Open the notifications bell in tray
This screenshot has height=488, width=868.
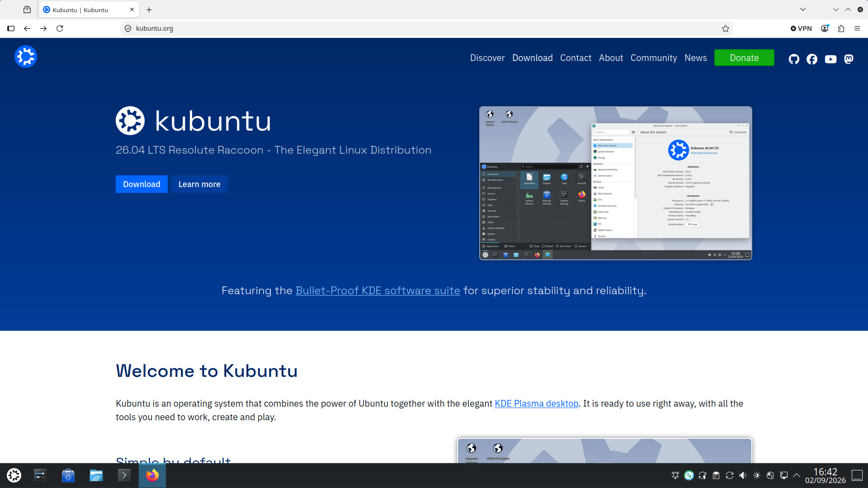coord(675,475)
